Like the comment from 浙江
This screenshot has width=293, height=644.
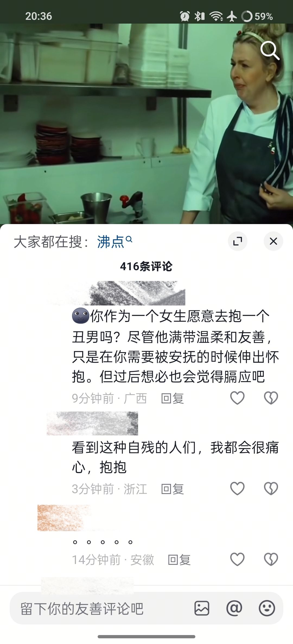click(x=237, y=489)
